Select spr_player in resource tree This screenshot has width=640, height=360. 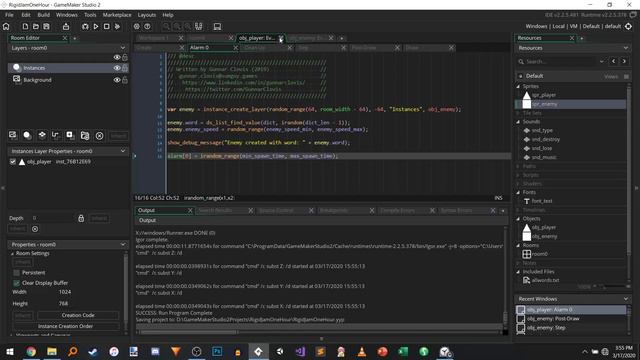pos(543,95)
